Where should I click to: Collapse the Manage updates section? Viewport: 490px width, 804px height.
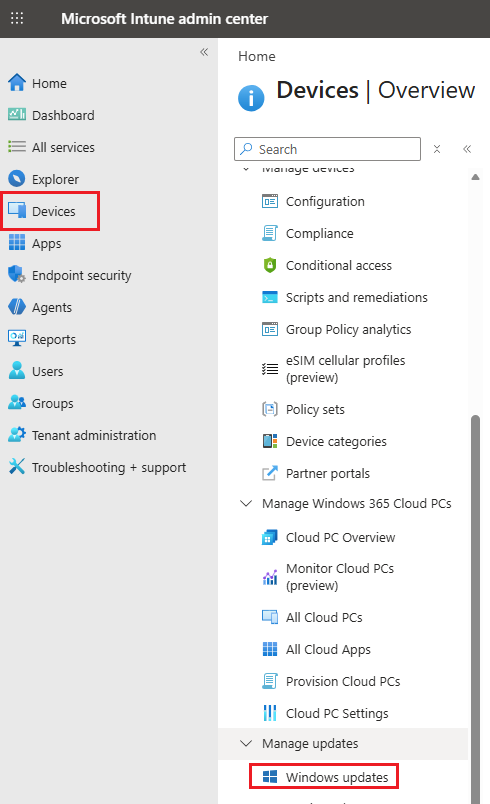[x=246, y=743]
